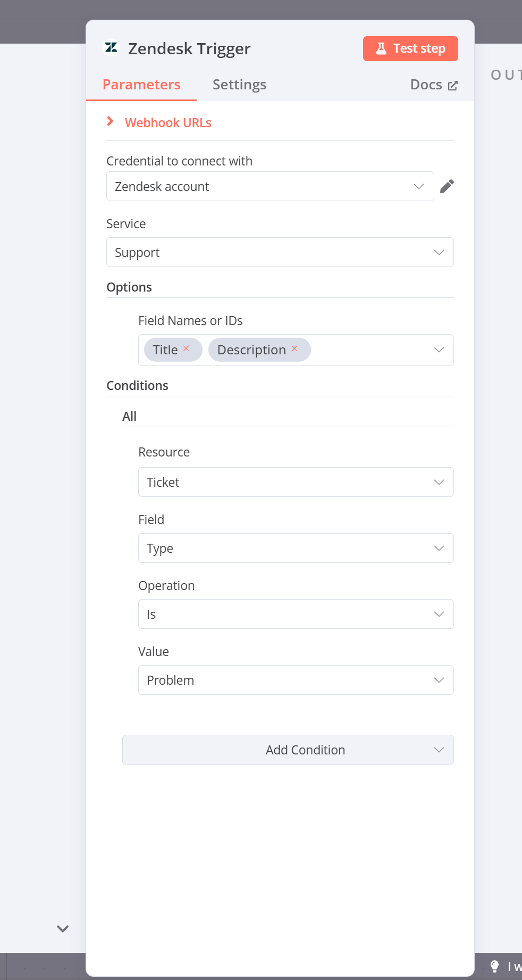Edit credential with the pencil icon

[447, 186]
